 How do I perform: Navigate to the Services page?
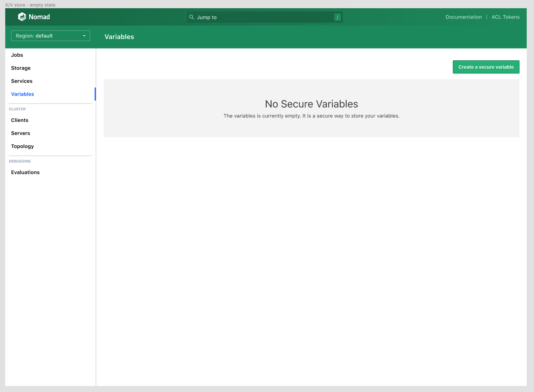pyautogui.click(x=22, y=81)
